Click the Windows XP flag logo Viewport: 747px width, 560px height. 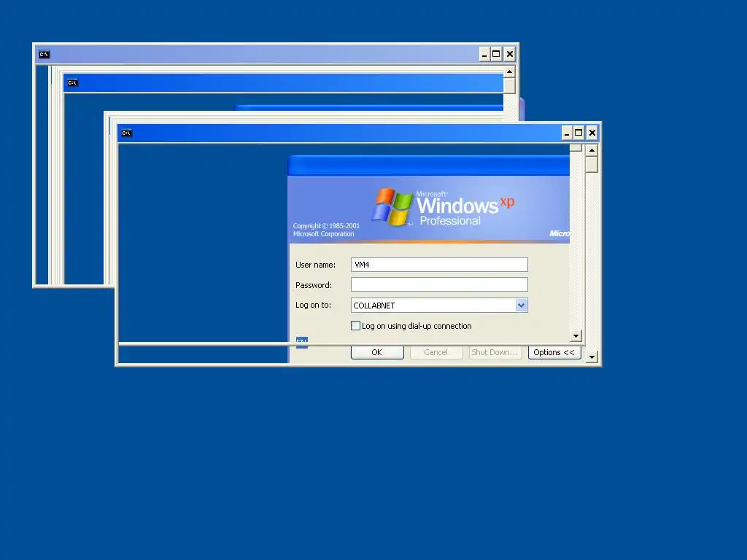392,207
